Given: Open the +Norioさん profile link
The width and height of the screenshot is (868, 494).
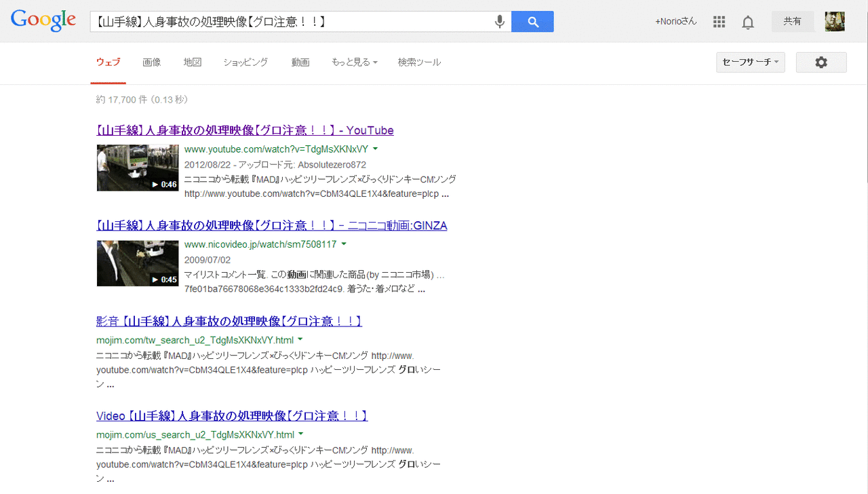Looking at the screenshot, I should point(675,22).
